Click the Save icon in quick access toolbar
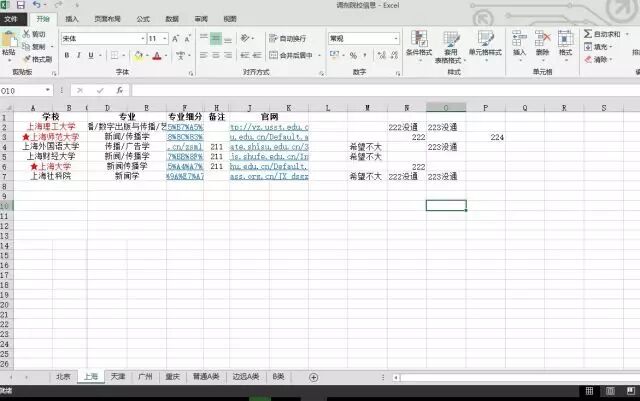Screen dimensions: 640x401 [x=20, y=5]
